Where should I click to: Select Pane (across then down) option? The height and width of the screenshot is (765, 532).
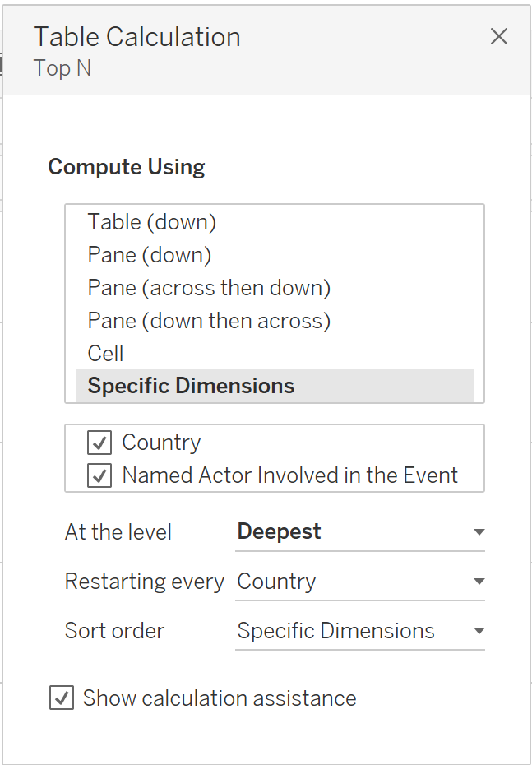point(209,288)
